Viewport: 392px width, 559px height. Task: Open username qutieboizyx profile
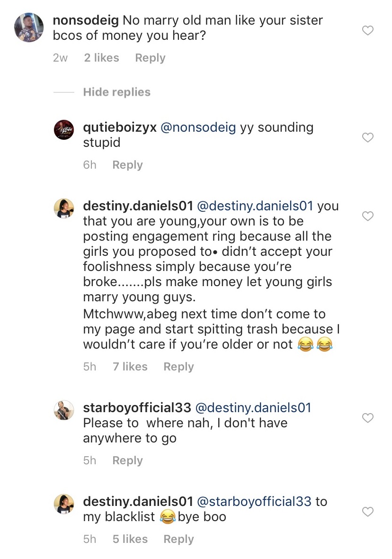(120, 128)
